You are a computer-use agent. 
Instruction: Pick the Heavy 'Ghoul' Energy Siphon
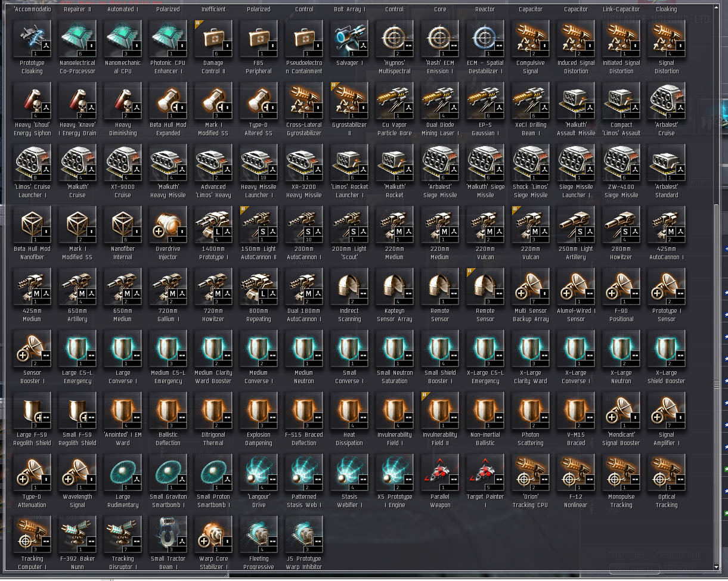(32, 101)
